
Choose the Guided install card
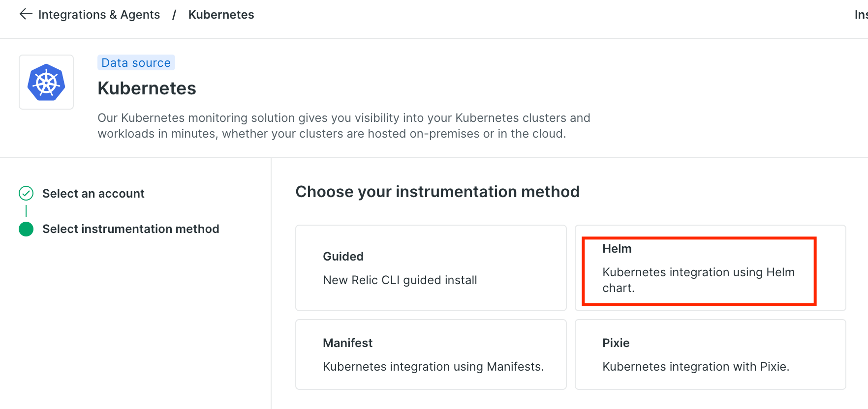point(431,268)
